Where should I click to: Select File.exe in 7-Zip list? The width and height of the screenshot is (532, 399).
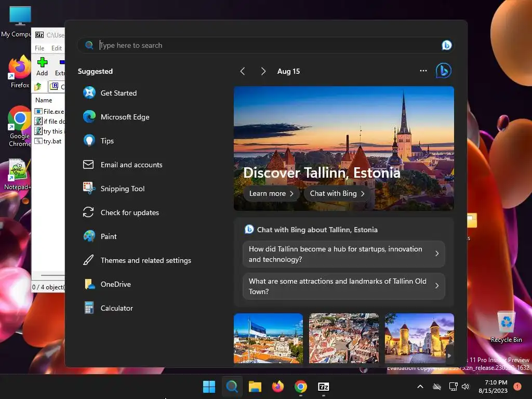(x=49, y=111)
